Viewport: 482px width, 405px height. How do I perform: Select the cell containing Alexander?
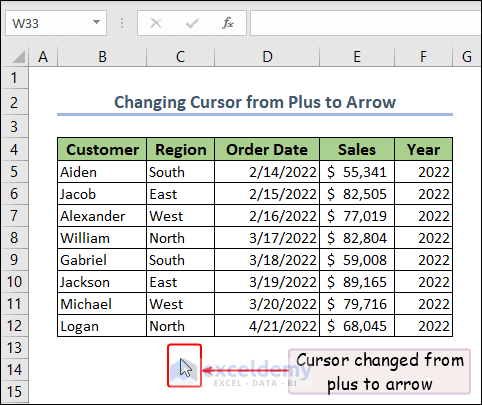tap(102, 216)
